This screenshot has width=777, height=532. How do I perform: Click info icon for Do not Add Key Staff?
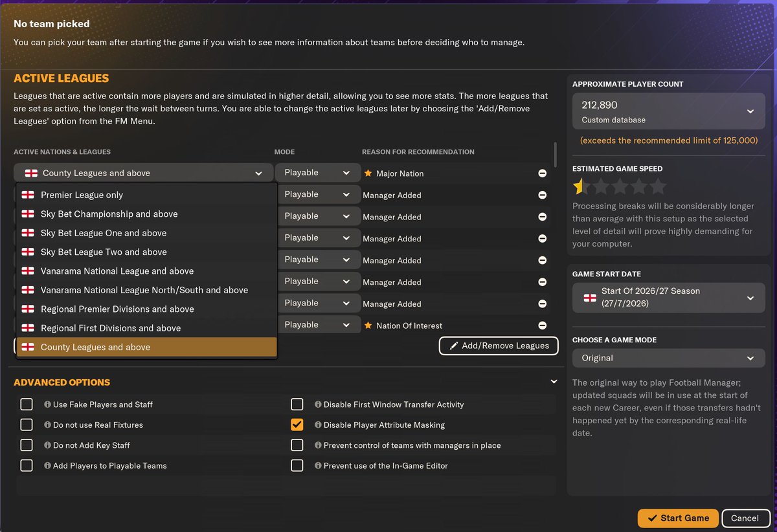(47, 445)
